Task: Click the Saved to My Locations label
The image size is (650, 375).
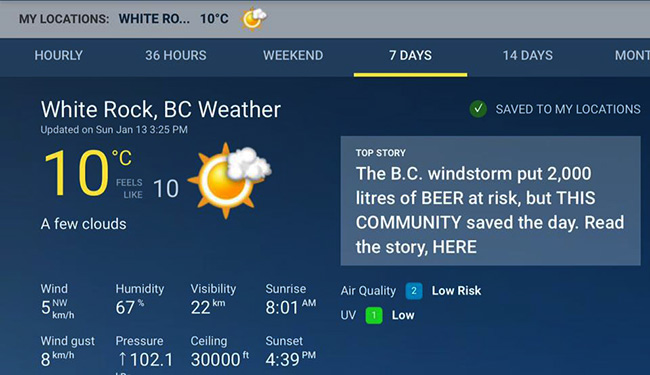Action: (568, 109)
